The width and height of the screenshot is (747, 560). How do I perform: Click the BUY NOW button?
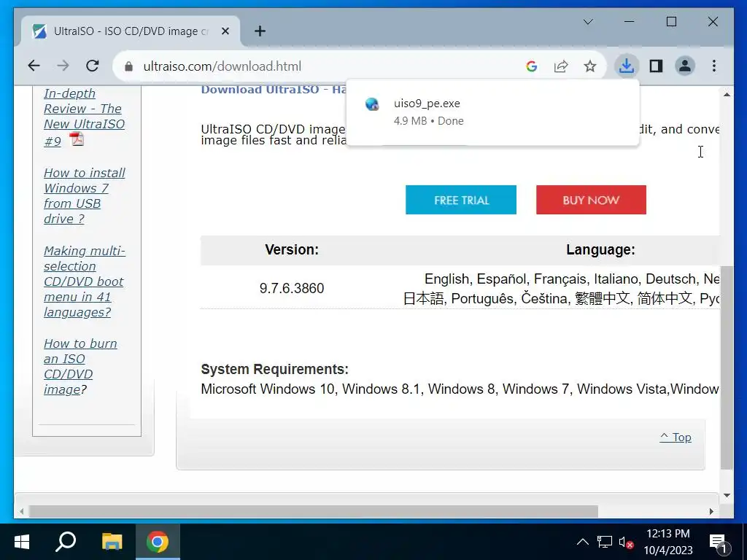591,200
